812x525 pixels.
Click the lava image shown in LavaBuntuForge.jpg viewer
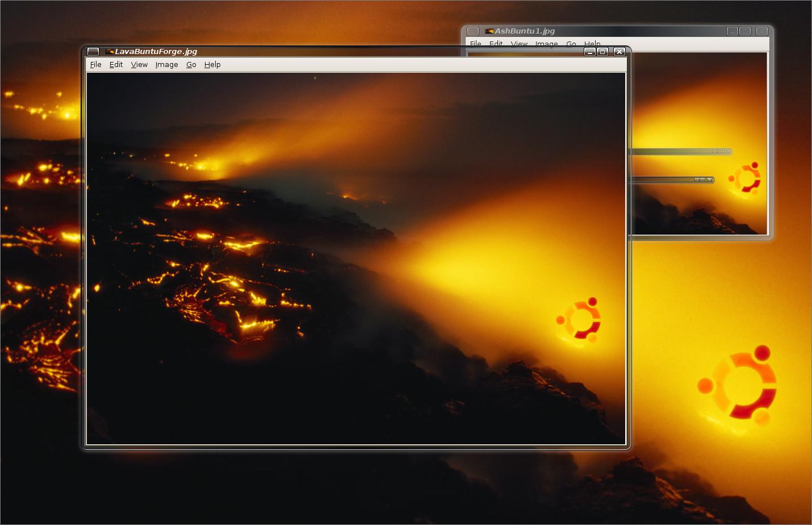point(356,259)
